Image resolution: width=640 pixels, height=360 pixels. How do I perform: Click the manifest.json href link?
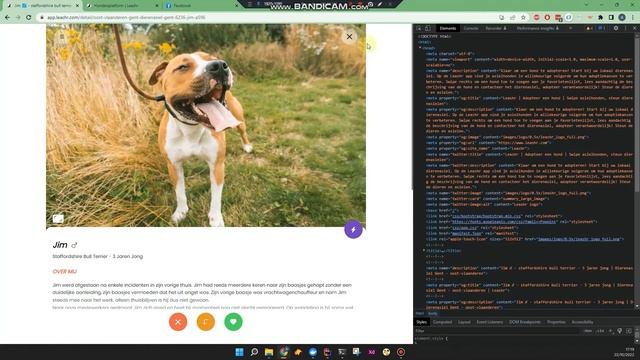click(x=467, y=233)
